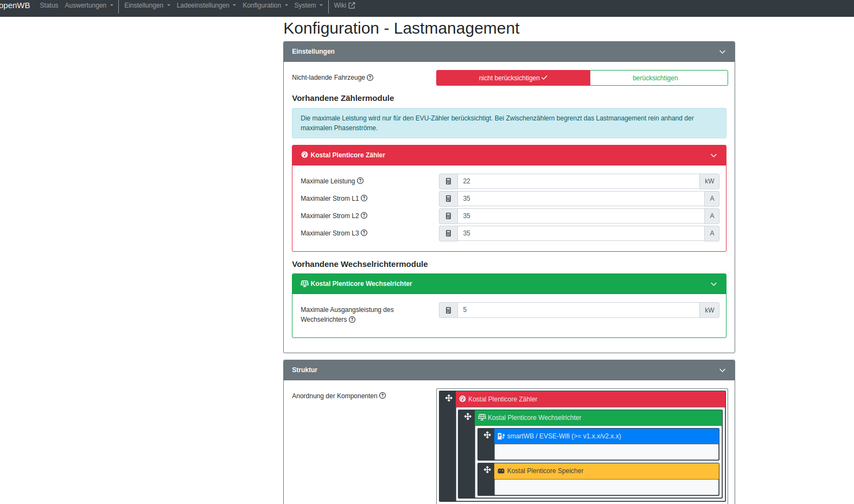Edit the Maximaler Strom L1 field
The width and height of the screenshot is (854, 504).
[581, 199]
